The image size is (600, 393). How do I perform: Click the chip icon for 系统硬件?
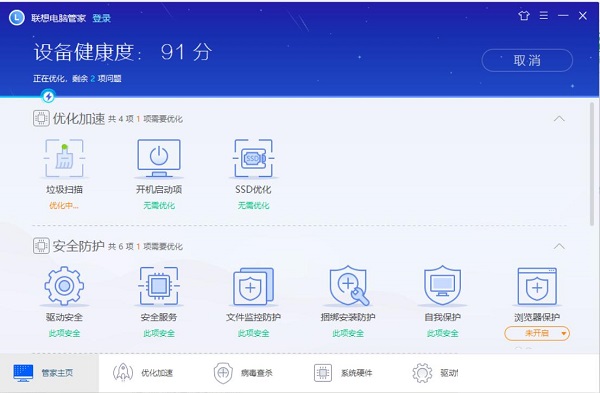(x=323, y=372)
